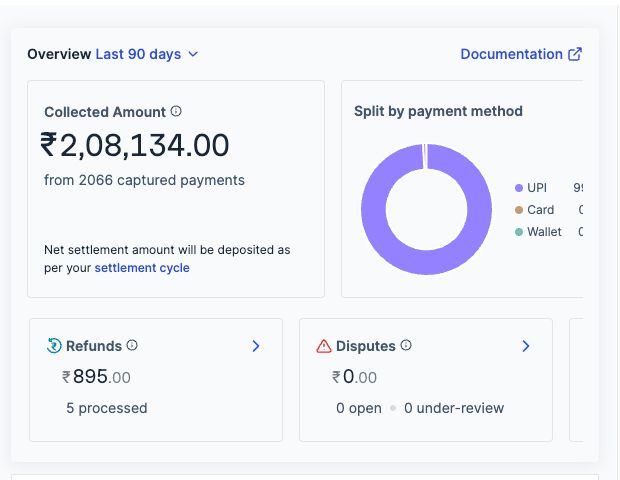Click the Disputes warning triangle icon
This screenshot has width=620, height=480.
point(324,346)
